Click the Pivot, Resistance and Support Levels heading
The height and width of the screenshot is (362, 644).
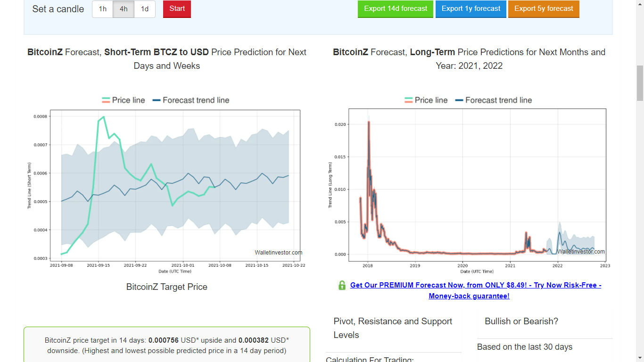click(x=393, y=328)
